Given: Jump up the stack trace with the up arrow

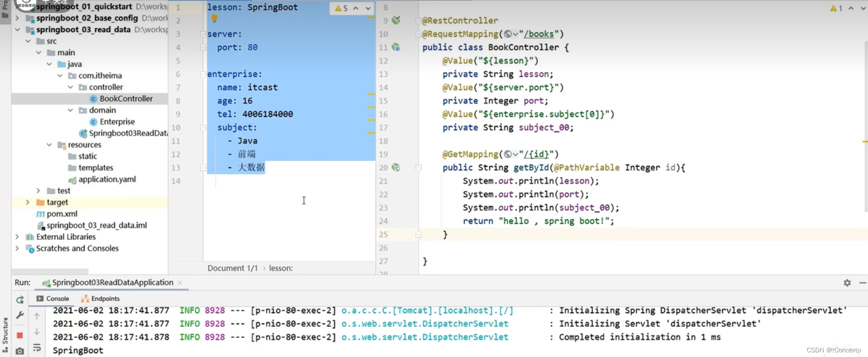Looking at the screenshot, I should 37,316.
